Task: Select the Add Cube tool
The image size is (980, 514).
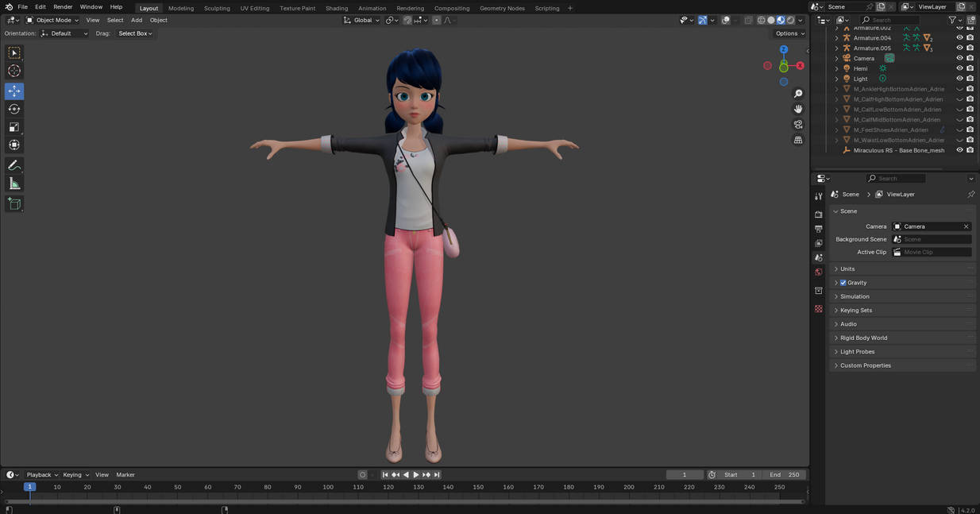Action: click(x=14, y=204)
